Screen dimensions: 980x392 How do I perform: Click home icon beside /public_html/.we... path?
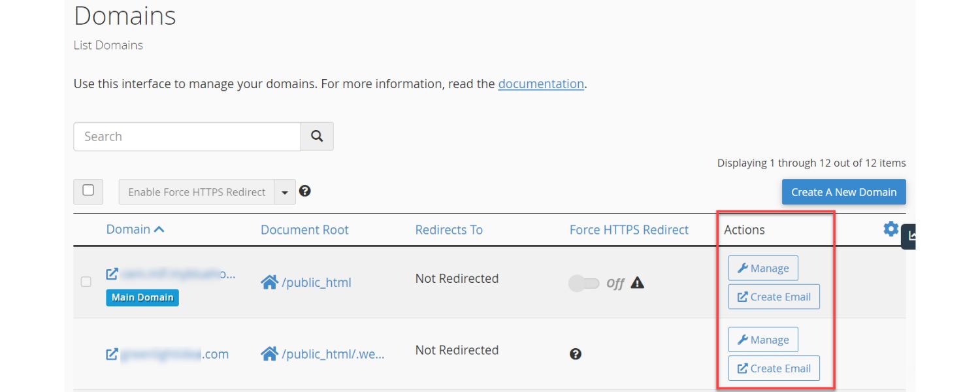coord(269,353)
